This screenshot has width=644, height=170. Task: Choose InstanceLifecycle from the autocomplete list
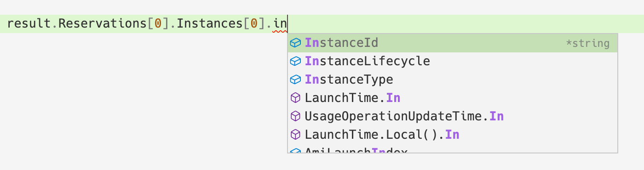click(x=453, y=61)
